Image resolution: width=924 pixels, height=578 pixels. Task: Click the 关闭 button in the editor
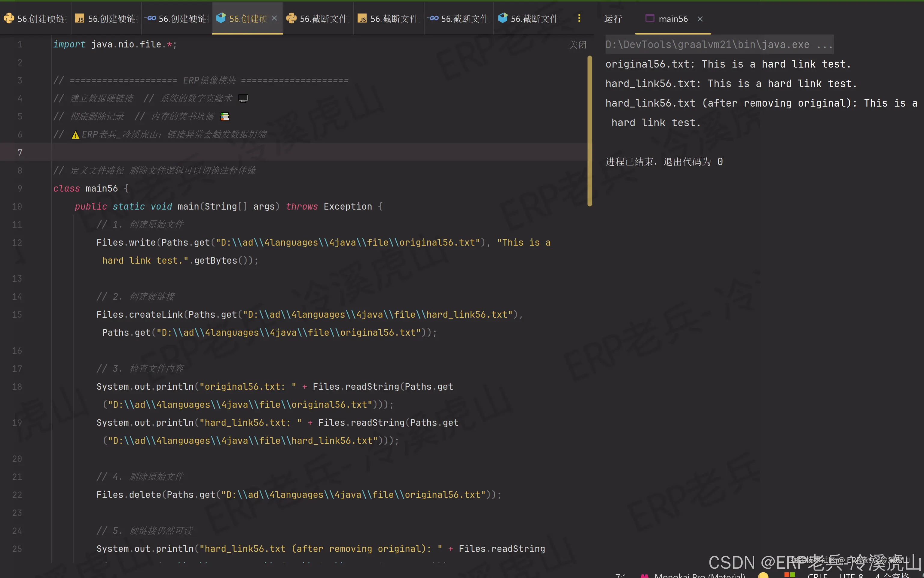coord(577,45)
